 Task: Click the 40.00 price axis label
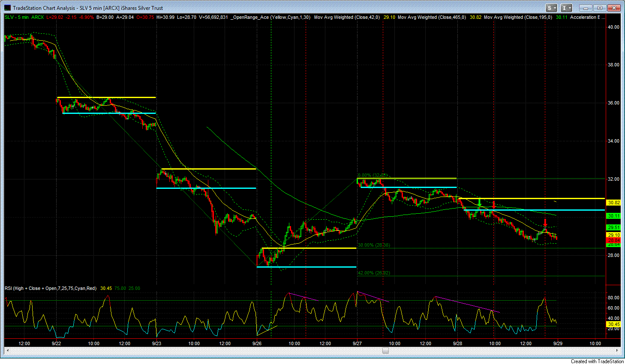tap(614, 27)
